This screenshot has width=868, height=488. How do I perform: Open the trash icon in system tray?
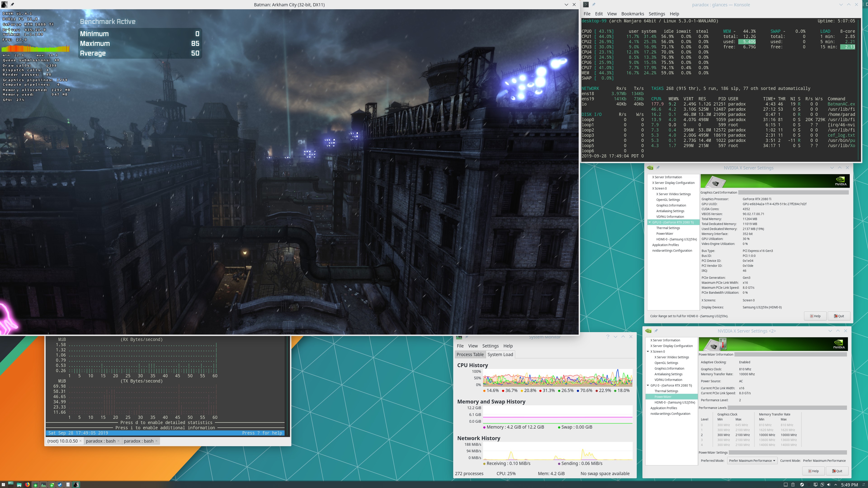(793, 485)
